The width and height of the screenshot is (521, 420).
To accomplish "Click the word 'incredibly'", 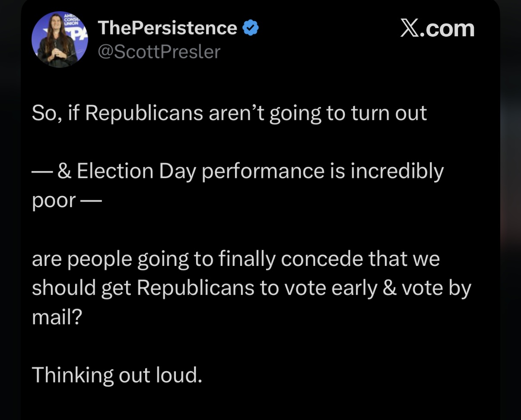I will pyautogui.click(x=397, y=171).
